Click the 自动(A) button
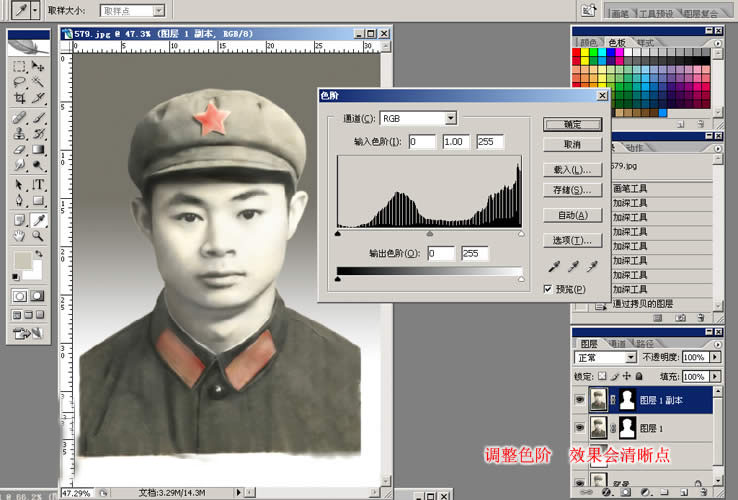This screenshot has width=738, height=500. 572,215
